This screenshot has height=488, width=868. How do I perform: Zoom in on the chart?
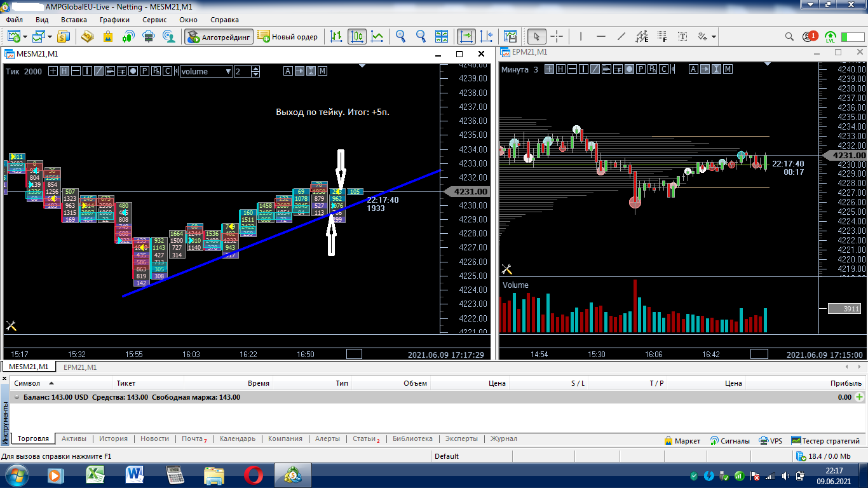pos(401,36)
